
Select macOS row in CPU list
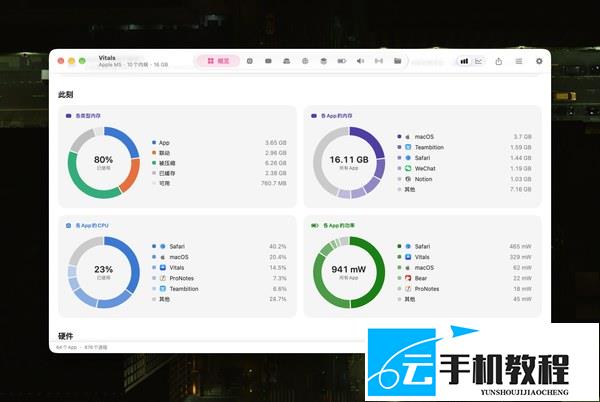point(219,257)
